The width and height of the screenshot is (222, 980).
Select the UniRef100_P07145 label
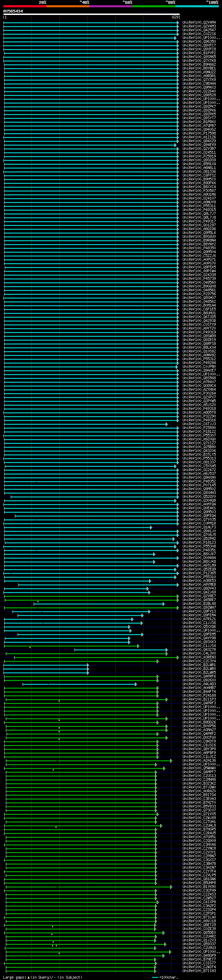(x=199, y=485)
